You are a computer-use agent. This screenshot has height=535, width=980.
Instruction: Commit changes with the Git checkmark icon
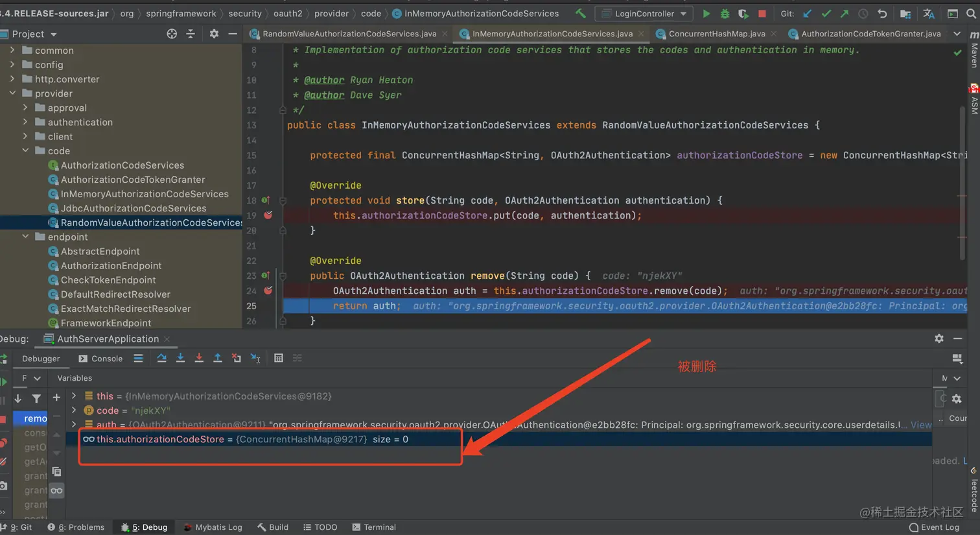point(826,14)
